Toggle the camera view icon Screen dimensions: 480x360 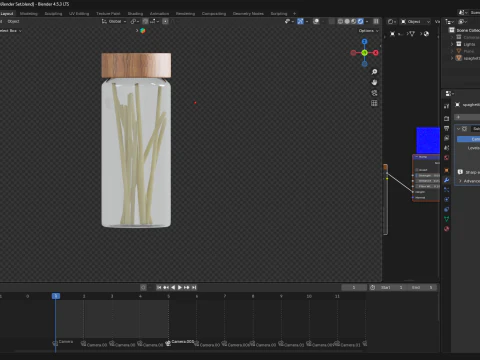click(374, 93)
